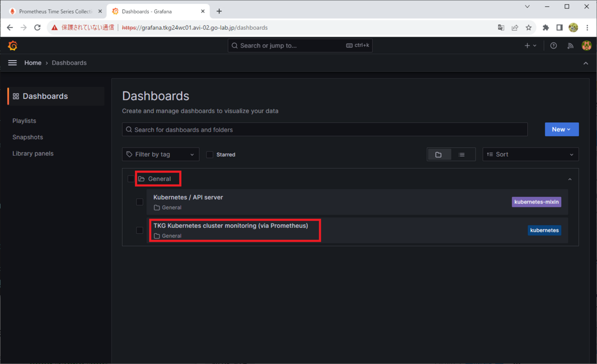
Task: Open Library panels in the sidebar
Action: (x=33, y=154)
